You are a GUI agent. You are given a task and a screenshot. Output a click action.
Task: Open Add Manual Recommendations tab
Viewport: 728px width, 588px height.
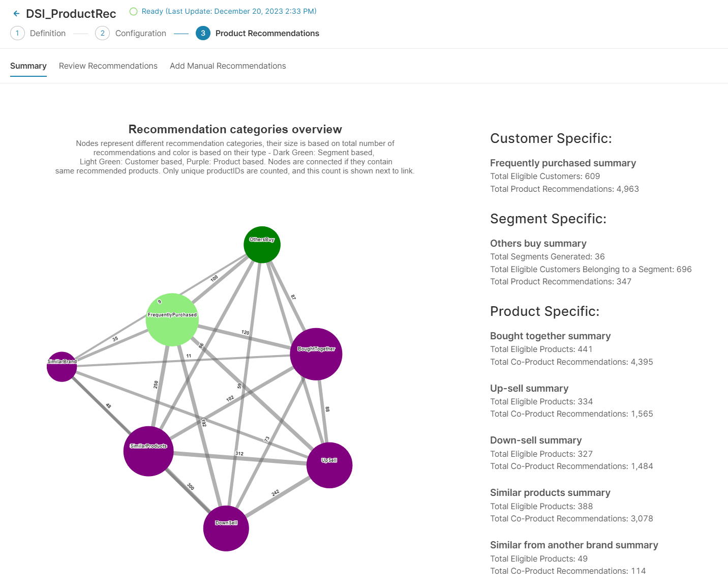coord(228,66)
